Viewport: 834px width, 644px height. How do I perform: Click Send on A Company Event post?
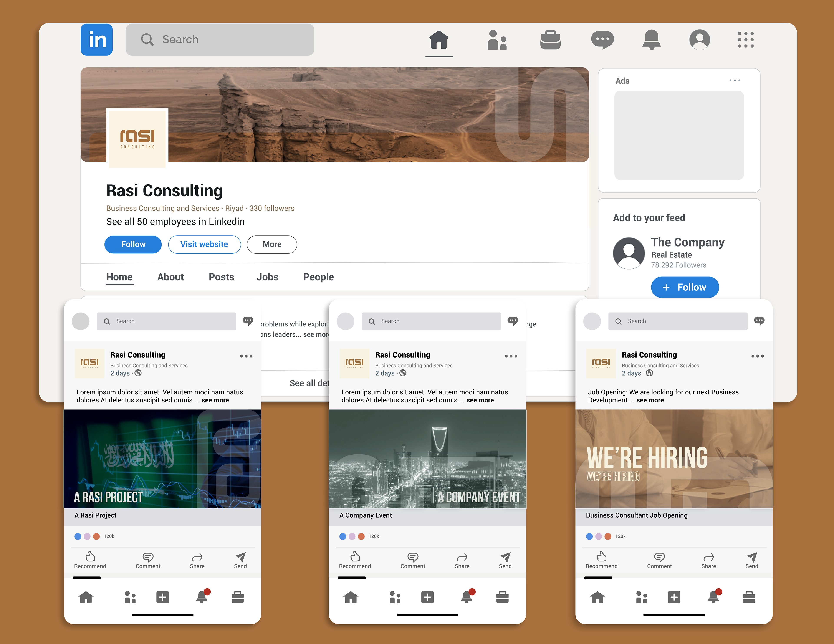pyautogui.click(x=505, y=560)
